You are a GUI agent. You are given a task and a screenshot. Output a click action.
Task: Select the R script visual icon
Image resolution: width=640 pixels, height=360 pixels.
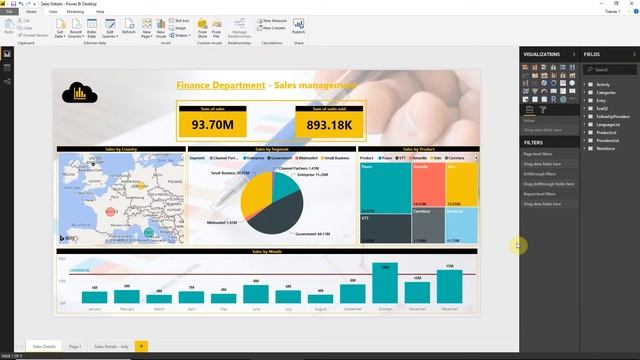tap(553, 99)
